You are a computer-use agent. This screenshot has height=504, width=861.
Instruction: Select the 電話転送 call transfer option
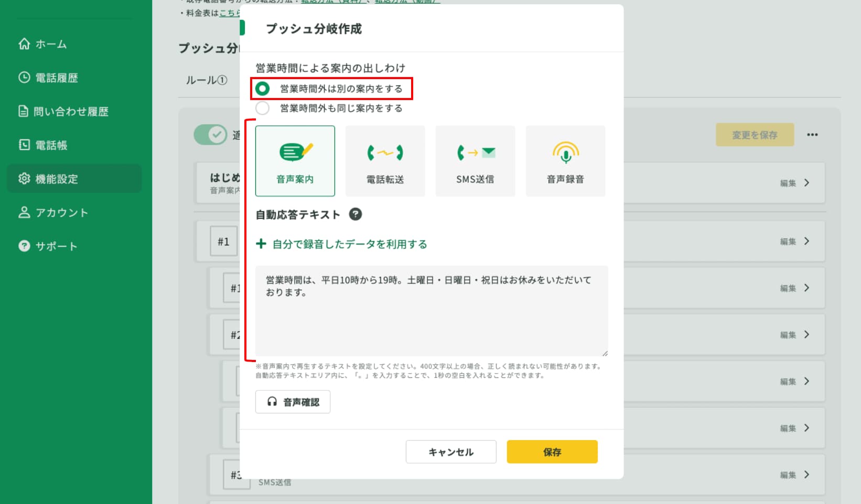click(x=385, y=160)
